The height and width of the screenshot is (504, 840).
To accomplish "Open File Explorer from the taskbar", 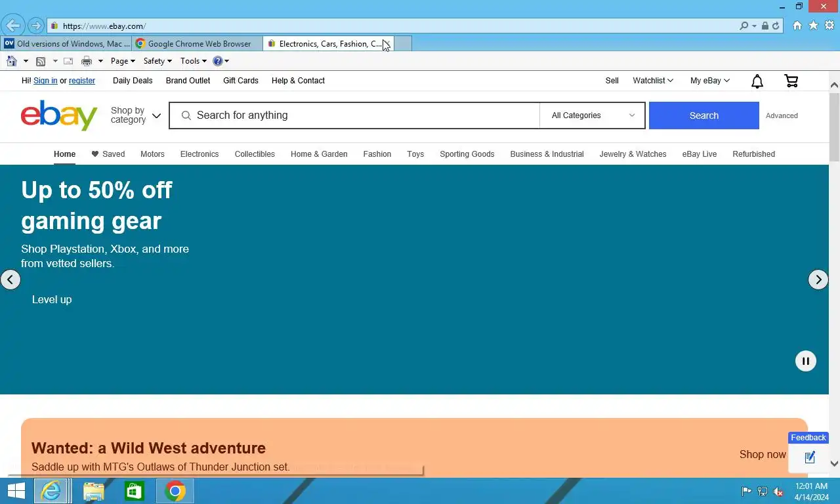I will click(93, 491).
